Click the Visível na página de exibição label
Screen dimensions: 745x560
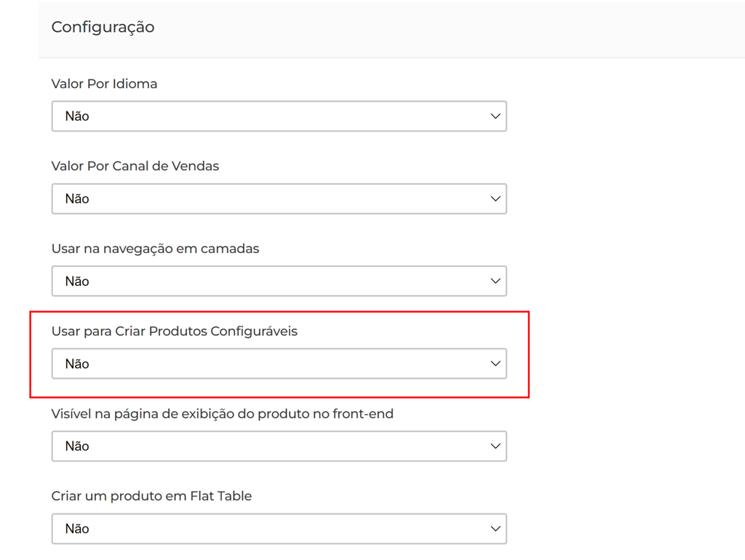222,414
